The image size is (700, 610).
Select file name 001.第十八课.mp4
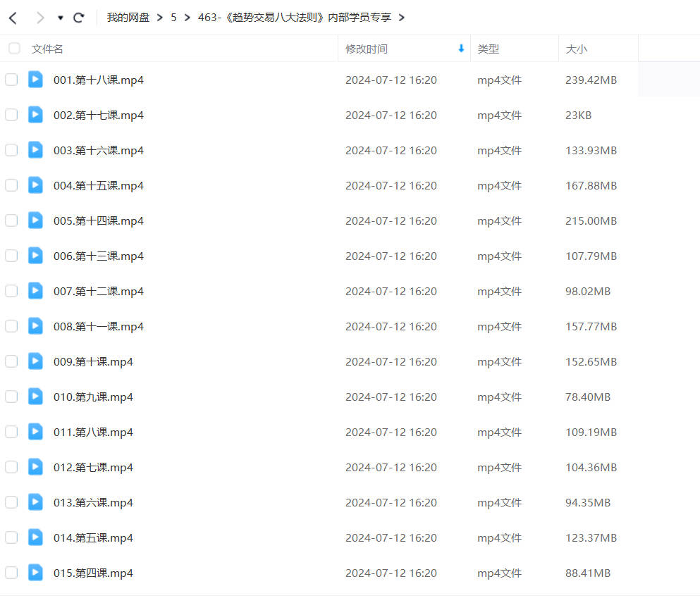(x=99, y=80)
